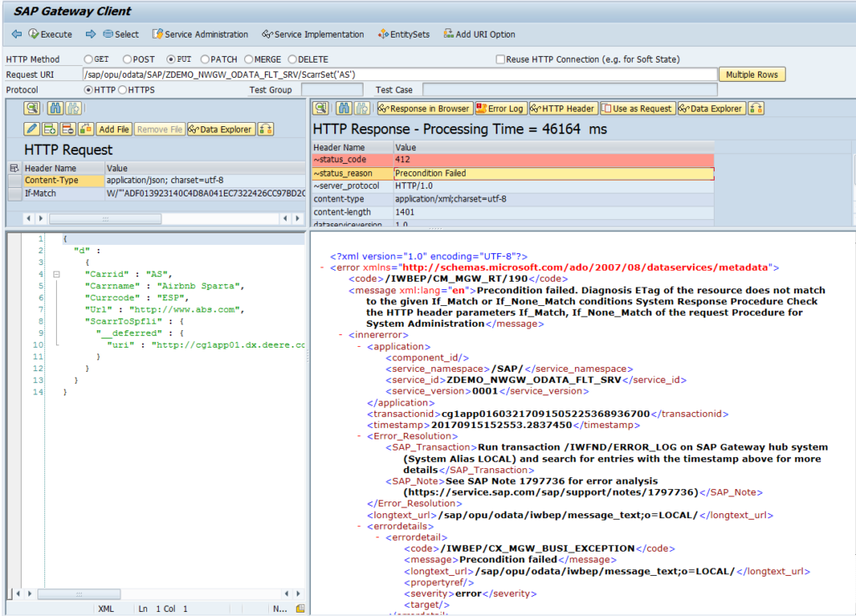Image resolution: width=856 pixels, height=616 pixels.
Task: Select the Content-Type header row
Action: [x=164, y=180]
